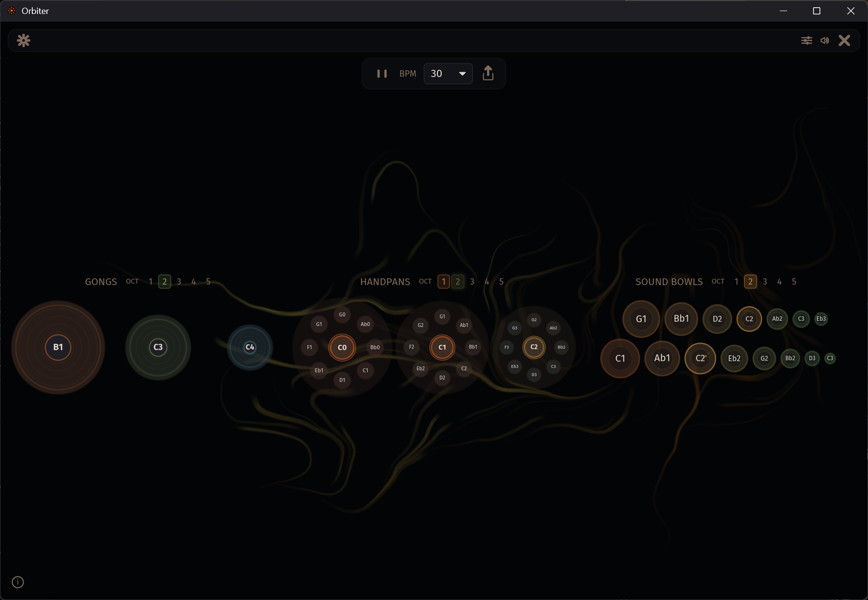This screenshot has width=868, height=600.
Task: Click the X icon to clear the top bar
Action: point(844,40)
